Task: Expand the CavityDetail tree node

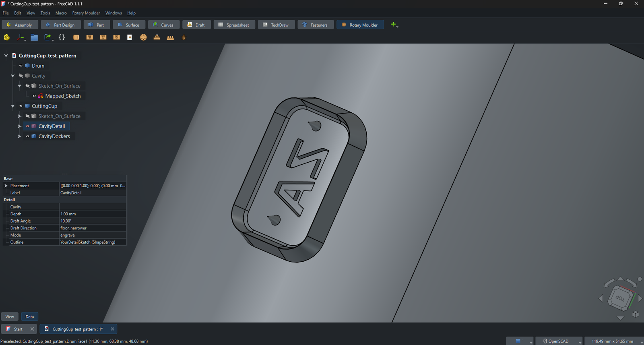Action: click(x=19, y=126)
